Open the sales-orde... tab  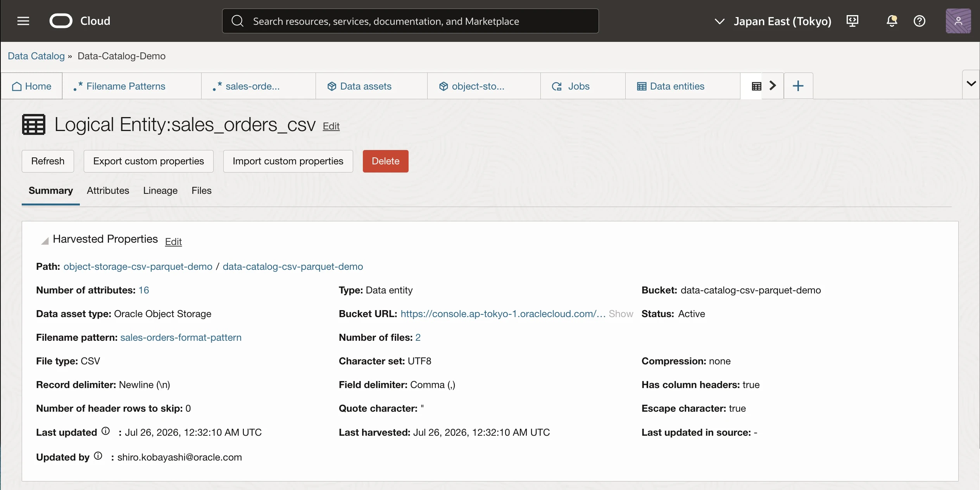(259, 86)
